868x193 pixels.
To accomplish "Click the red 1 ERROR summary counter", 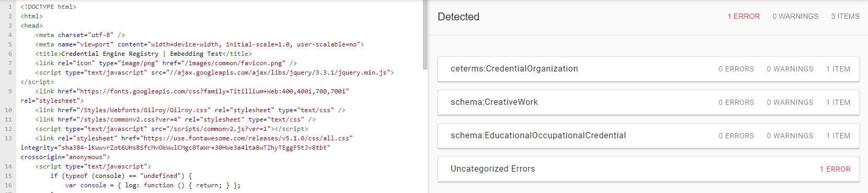I will point(744,17).
